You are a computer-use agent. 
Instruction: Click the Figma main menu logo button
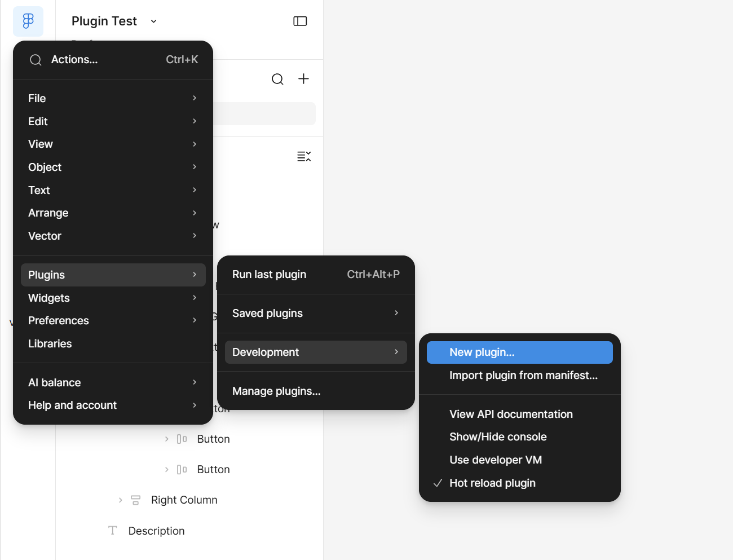coord(28,21)
